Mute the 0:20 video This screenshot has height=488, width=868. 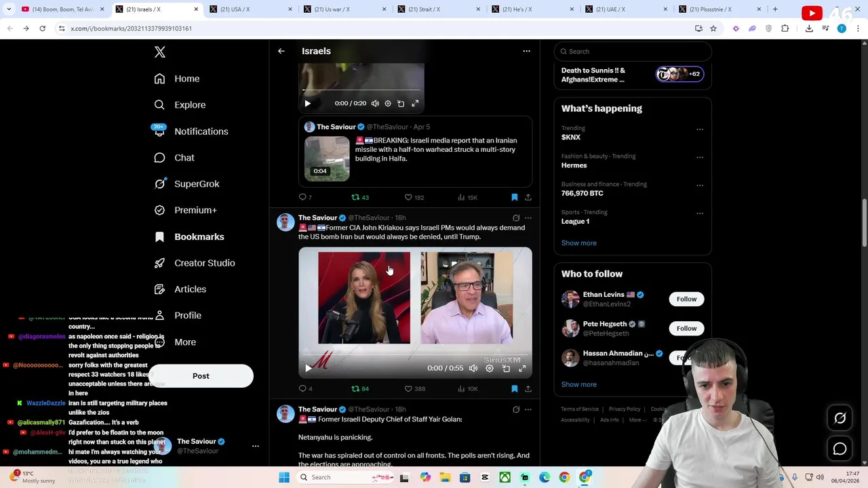pos(375,103)
